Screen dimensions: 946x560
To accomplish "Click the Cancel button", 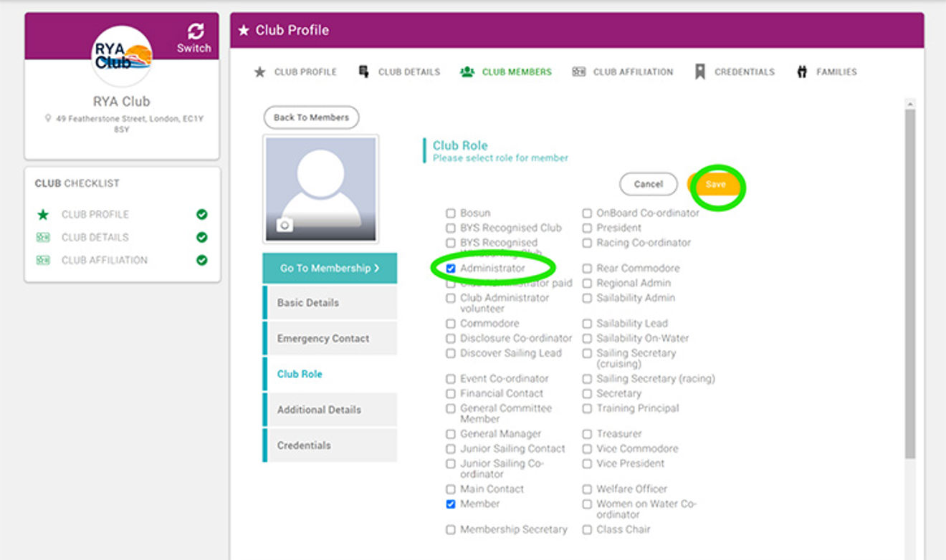I will coord(648,184).
